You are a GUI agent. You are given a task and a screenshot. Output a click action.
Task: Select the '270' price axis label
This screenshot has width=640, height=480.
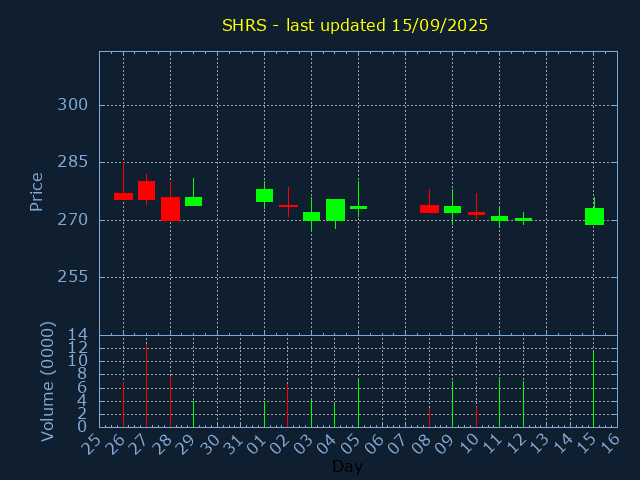[73, 220]
